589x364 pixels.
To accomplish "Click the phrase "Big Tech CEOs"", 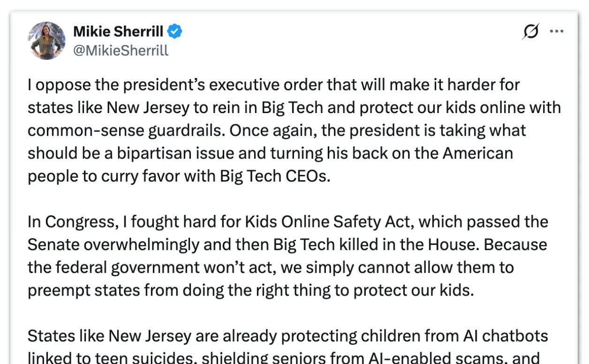I will pyautogui.click(x=275, y=176).
